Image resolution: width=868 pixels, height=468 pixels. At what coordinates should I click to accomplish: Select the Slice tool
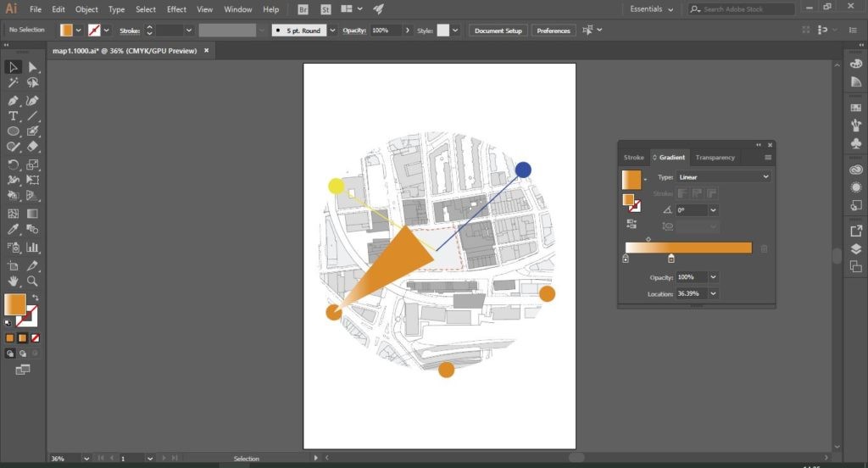click(x=33, y=265)
